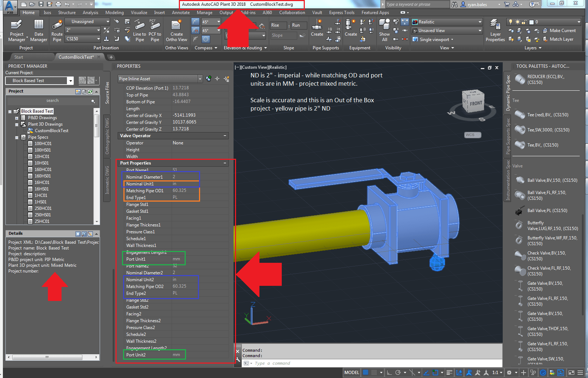Select the CustomBlockTest drawing in tree
Screen dimensions: 588x378
51,131
